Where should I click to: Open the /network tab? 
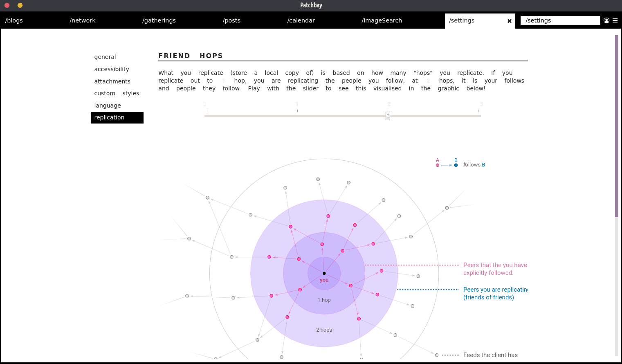point(83,20)
